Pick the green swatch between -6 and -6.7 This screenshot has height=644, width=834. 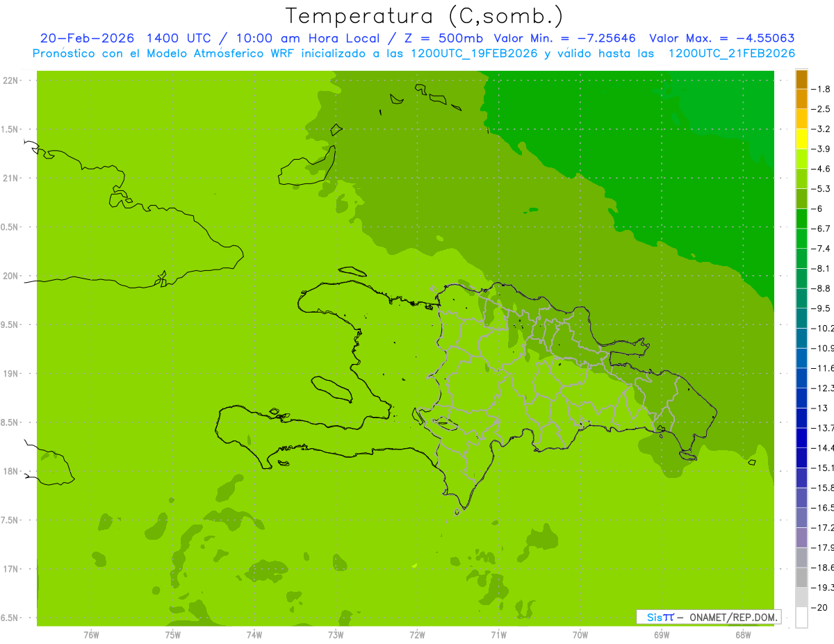(x=801, y=219)
